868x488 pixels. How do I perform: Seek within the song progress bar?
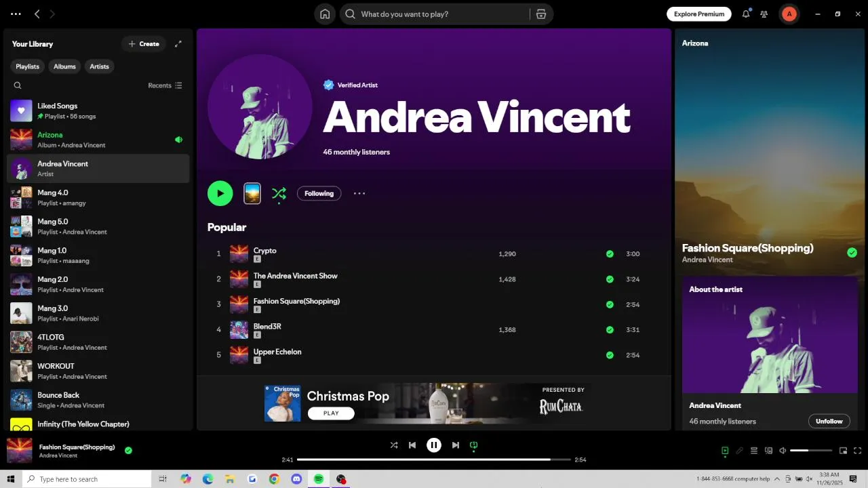434,460
